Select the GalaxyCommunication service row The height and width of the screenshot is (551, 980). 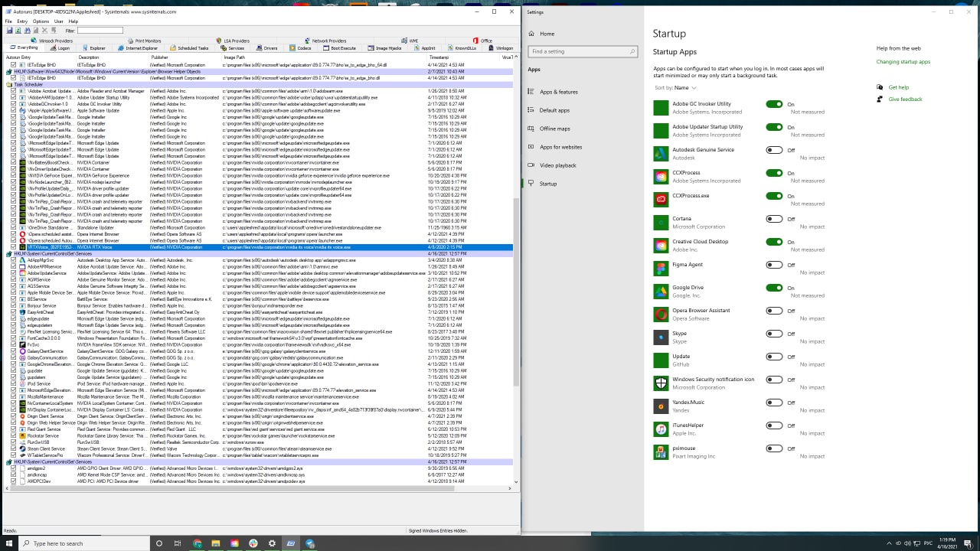click(259, 357)
